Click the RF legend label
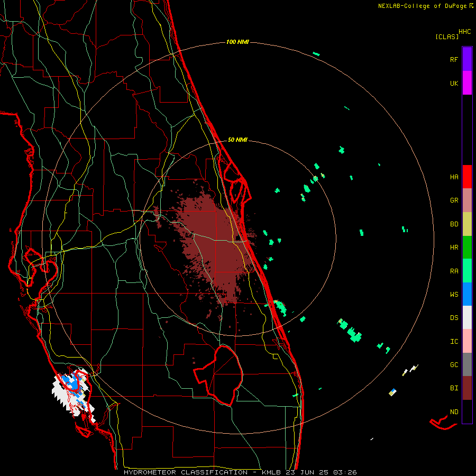476x476 pixels. point(454,60)
